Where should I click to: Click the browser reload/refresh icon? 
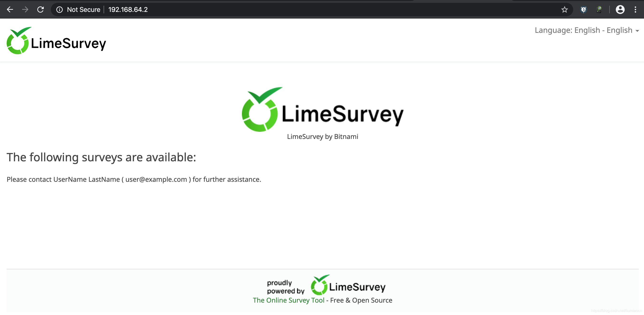tap(39, 9)
